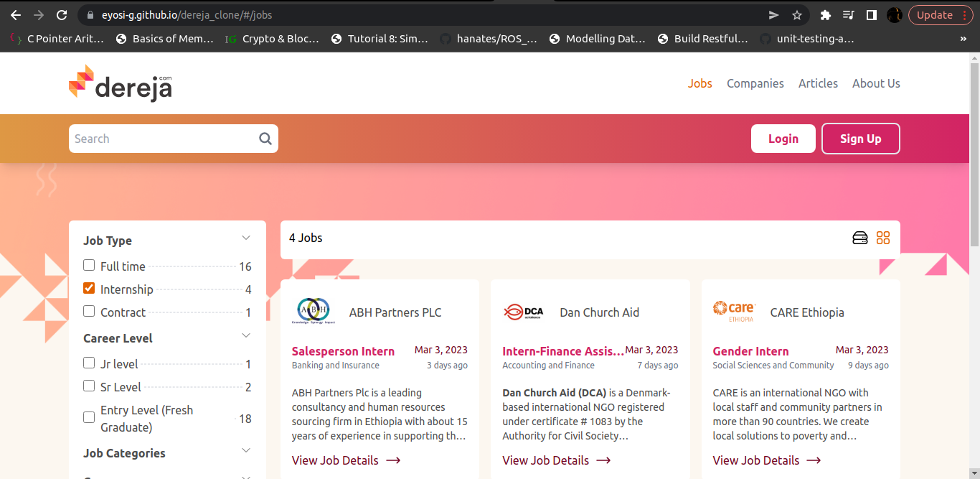This screenshot has width=980, height=479.
Task: Click the 'CARE Ethiopia' company name
Action: (807, 312)
